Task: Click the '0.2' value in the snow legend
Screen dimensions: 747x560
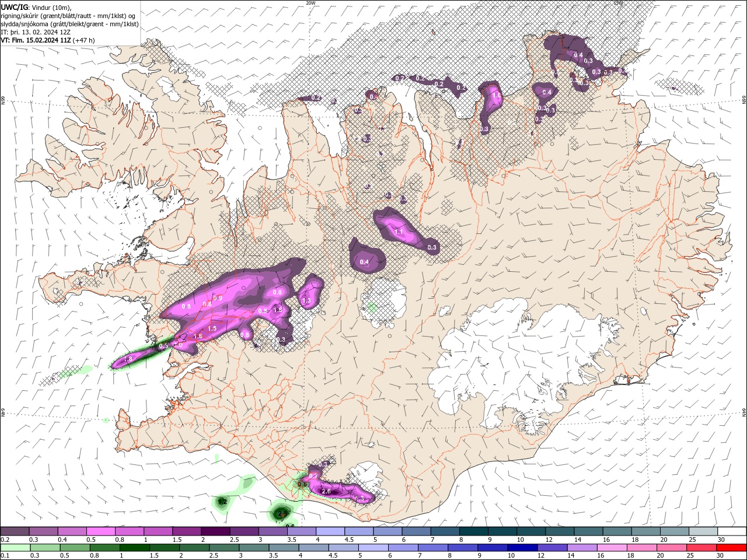Action: coord(5,540)
